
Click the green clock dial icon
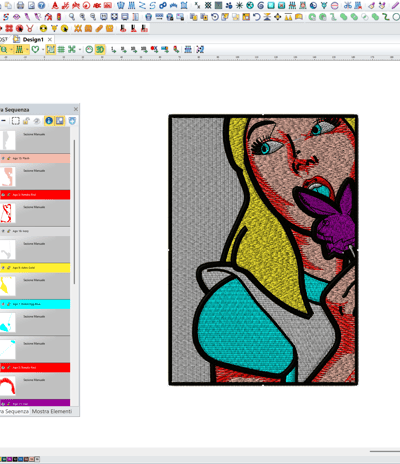pos(89,49)
